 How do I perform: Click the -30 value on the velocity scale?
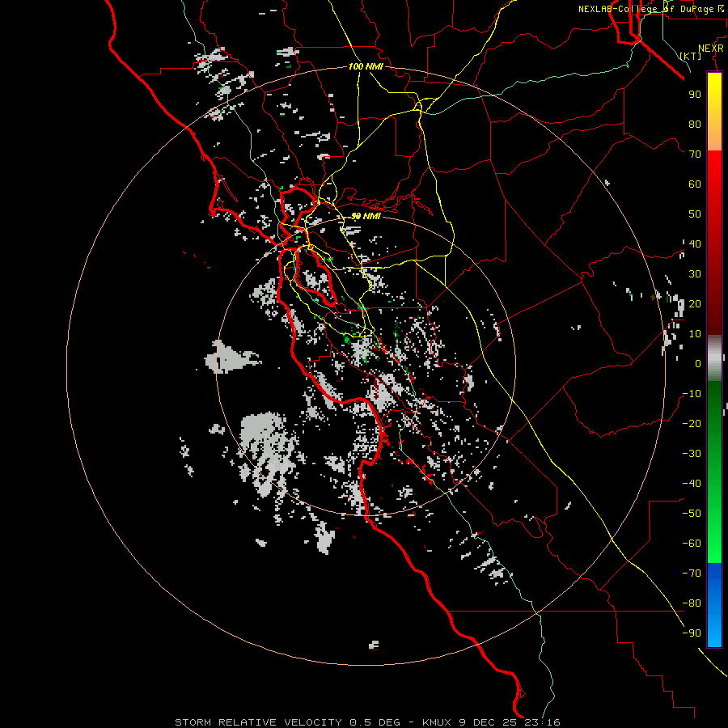click(x=692, y=454)
